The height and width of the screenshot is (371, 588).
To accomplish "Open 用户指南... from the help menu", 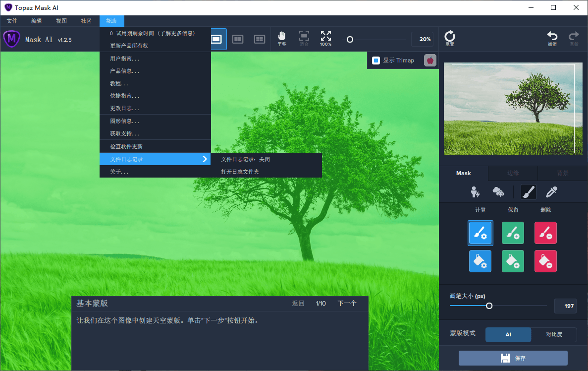I will coord(155,59).
